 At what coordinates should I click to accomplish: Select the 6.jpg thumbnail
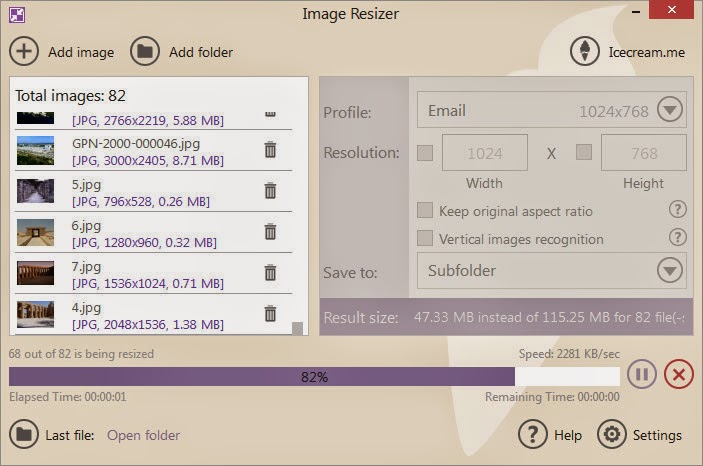35,232
